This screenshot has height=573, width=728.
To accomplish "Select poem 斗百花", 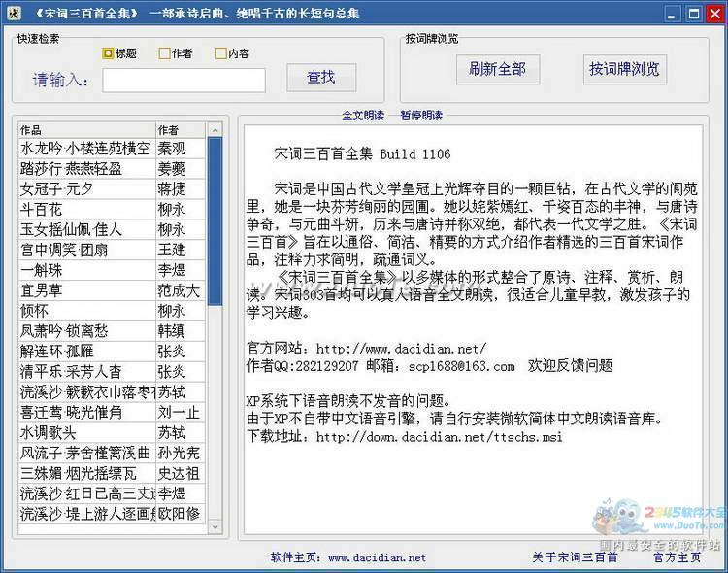I will tap(86, 209).
